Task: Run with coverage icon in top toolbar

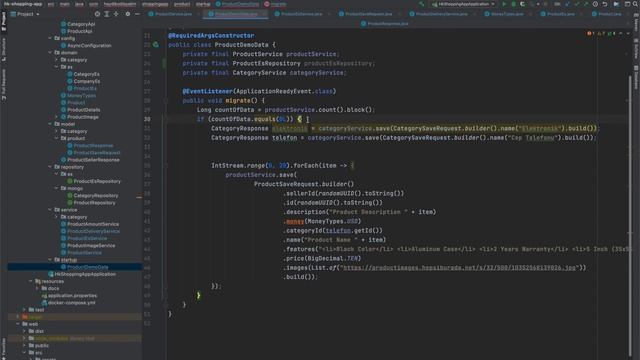Action: [x=522, y=4]
